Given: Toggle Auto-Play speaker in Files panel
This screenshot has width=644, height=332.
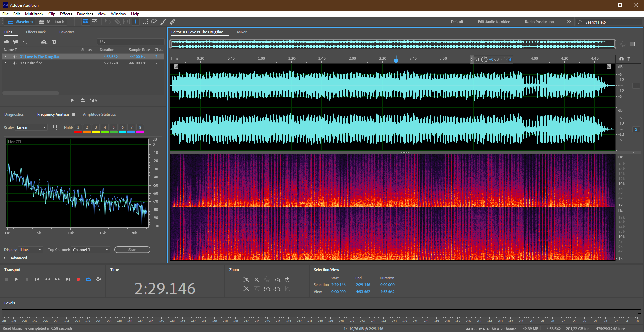Looking at the screenshot, I should [x=93, y=100].
